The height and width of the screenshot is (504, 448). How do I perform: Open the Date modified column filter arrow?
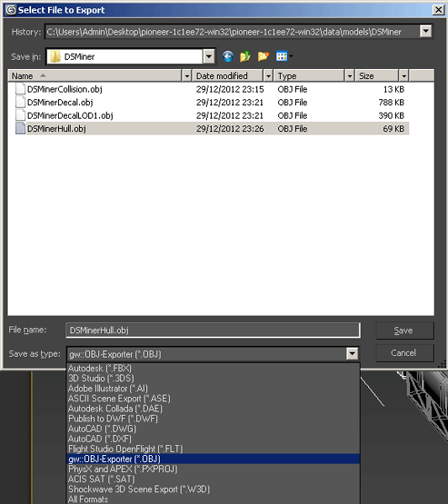pyautogui.click(x=268, y=77)
